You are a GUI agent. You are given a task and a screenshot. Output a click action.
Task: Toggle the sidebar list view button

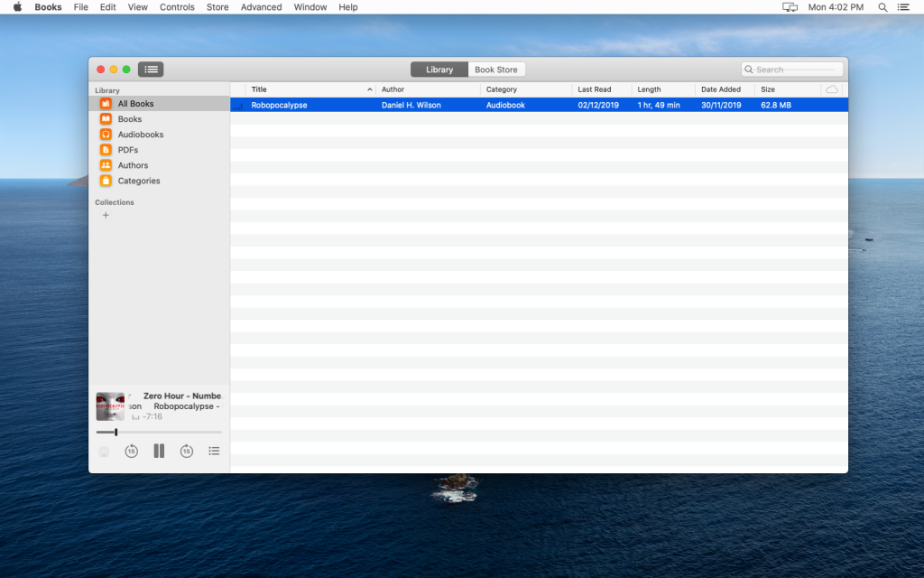151,70
